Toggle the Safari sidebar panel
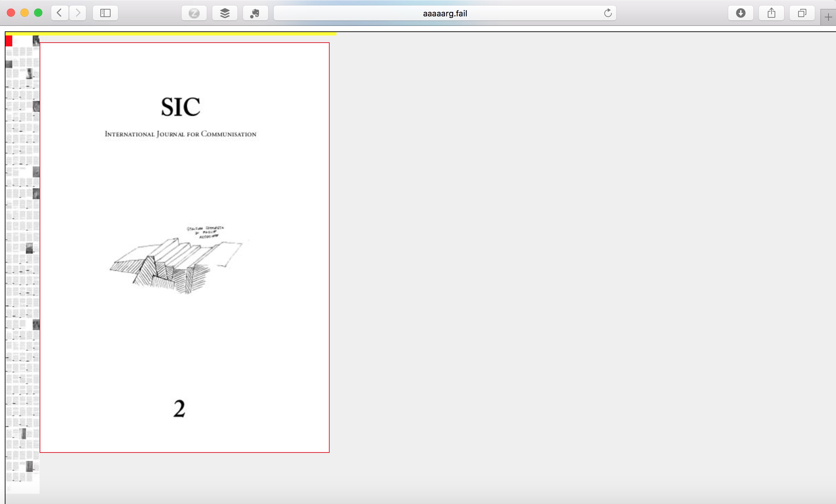 click(x=105, y=13)
